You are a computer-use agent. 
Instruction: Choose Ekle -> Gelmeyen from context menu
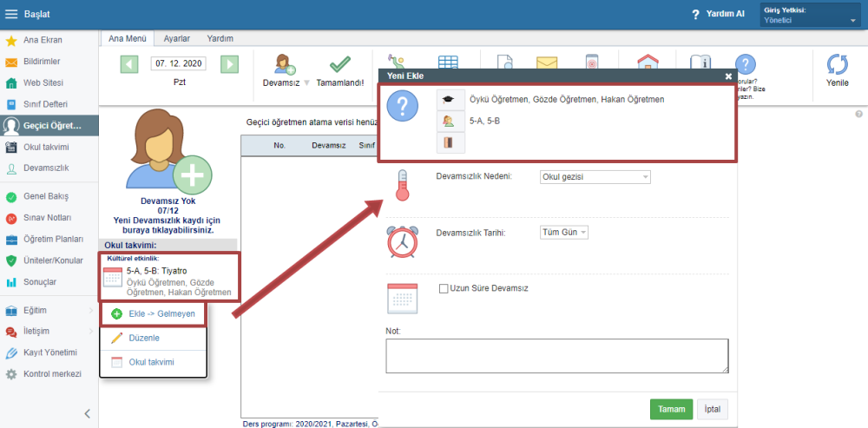[x=153, y=314]
